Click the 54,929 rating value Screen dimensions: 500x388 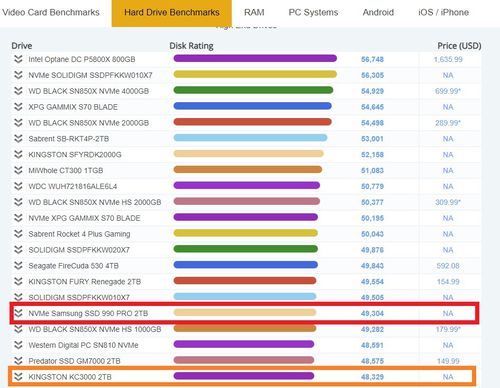372,91
